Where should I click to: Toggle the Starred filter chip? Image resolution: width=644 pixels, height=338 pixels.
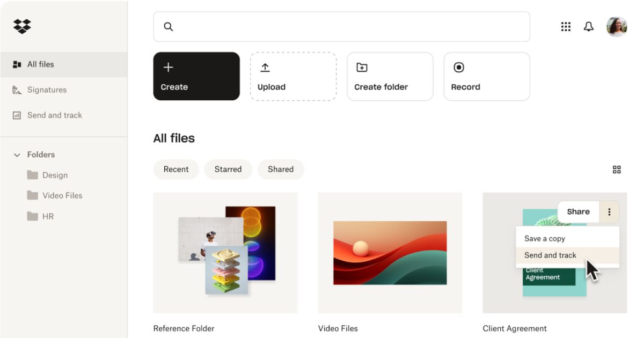228,170
